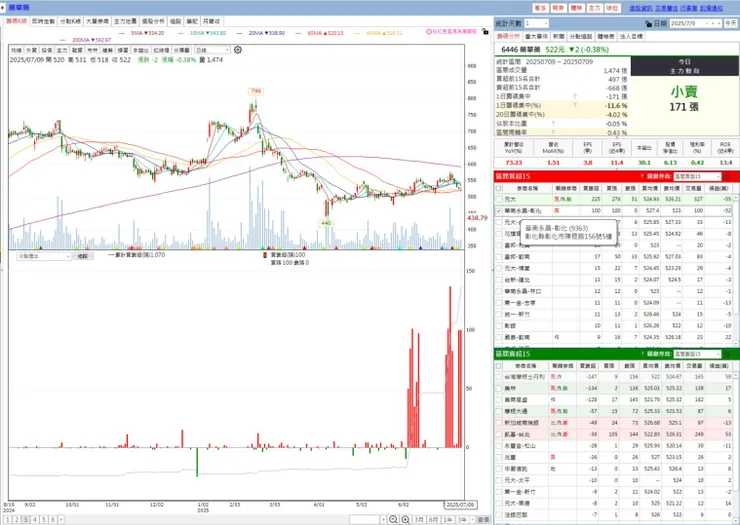This screenshot has width=740, height=525.
Task: Click the pink circle marker legend icon
Action: tap(429, 32)
